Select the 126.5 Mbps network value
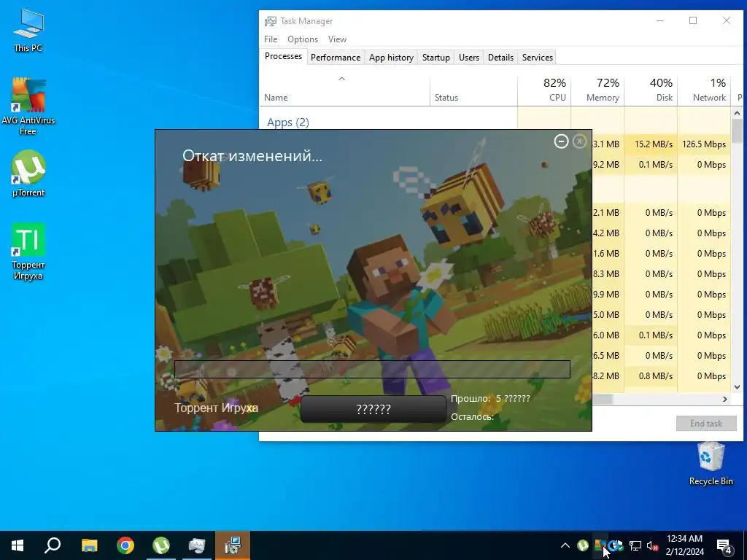Viewport: 747px width, 560px height. click(704, 144)
